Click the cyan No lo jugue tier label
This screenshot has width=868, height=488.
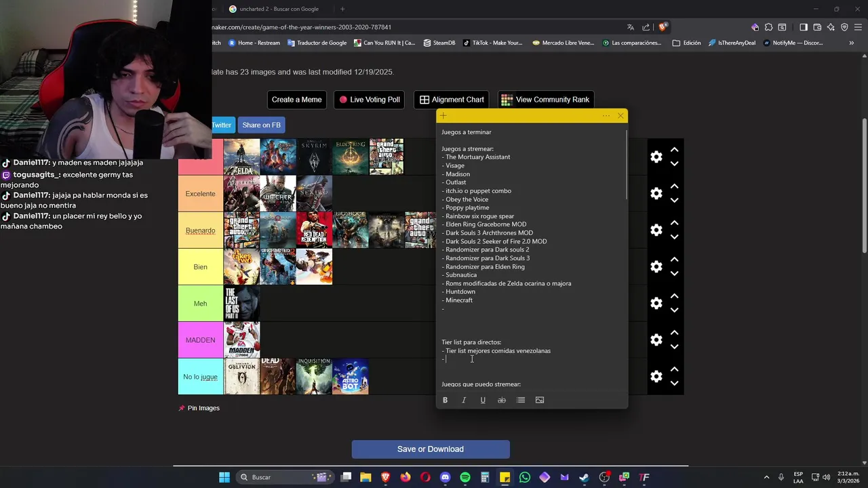(x=200, y=377)
